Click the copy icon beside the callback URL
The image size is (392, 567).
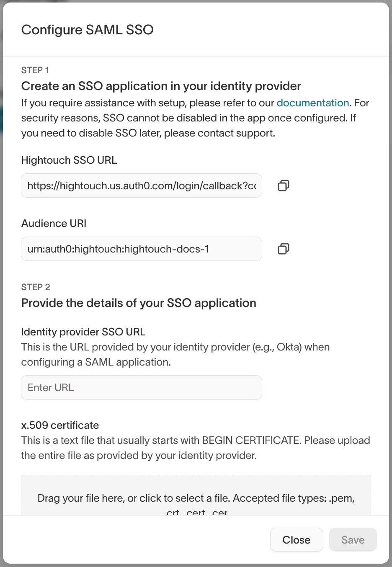click(283, 186)
